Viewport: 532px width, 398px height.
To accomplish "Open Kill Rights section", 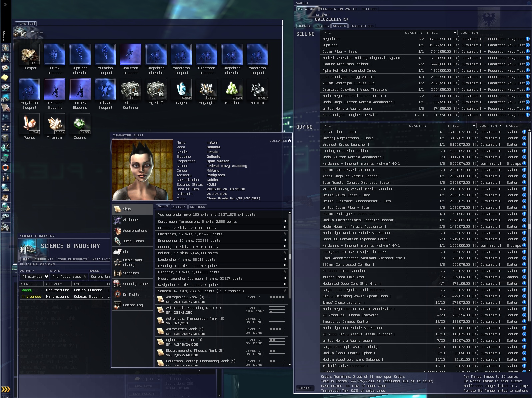I will tap(132, 294).
